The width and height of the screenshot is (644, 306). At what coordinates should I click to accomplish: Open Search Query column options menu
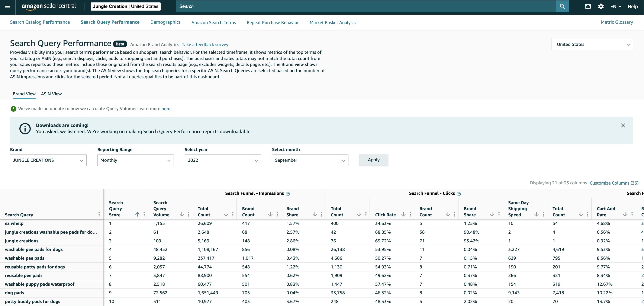(x=99, y=214)
